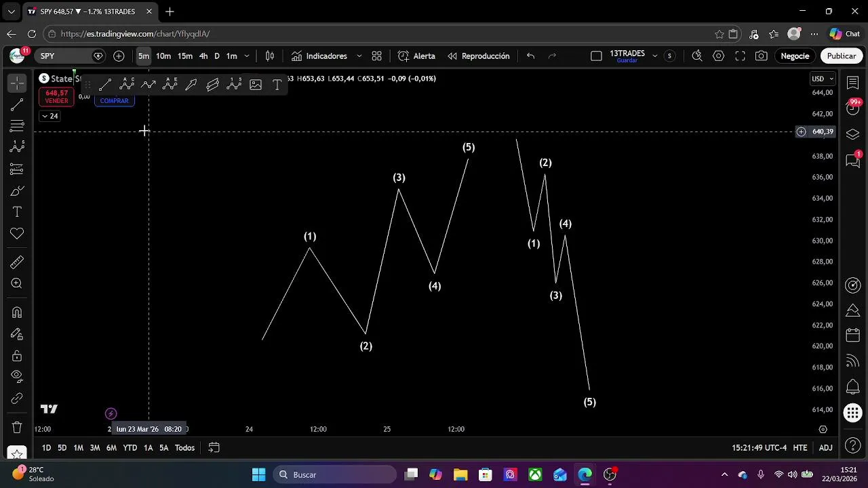The height and width of the screenshot is (488, 868).
Task: Set date range to YTD
Action: coord(130,448)
